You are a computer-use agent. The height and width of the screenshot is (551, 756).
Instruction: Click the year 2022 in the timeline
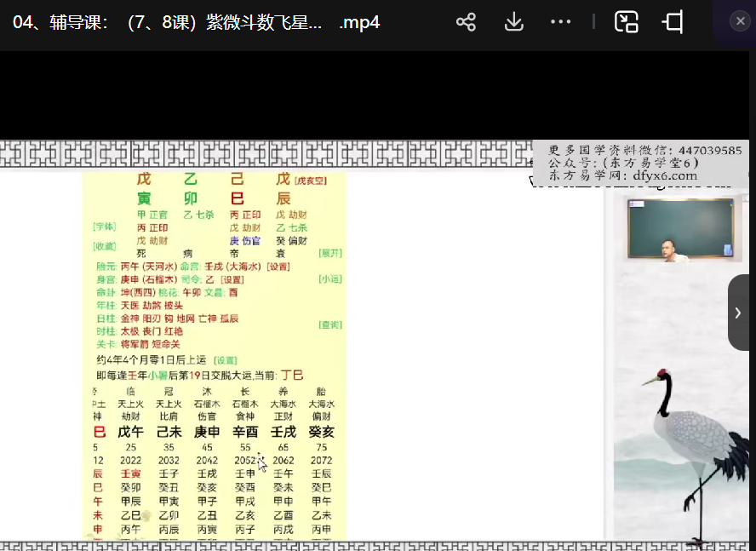click(130, 460)
